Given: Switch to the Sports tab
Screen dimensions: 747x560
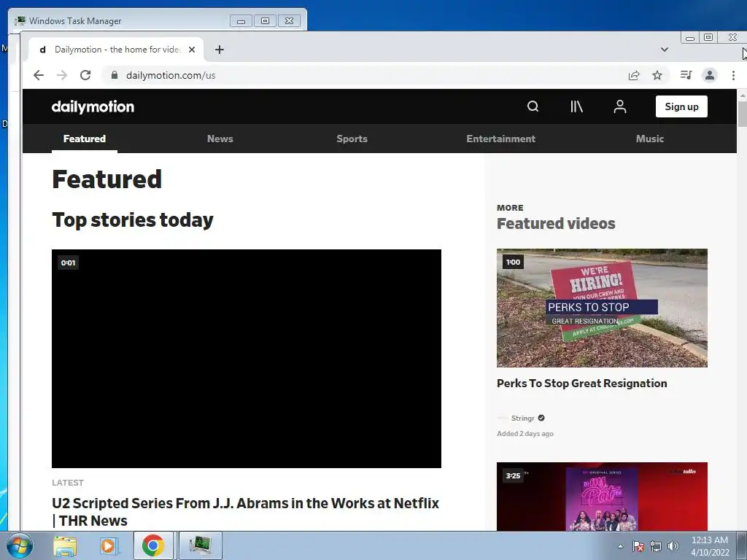Looking at the screenshot, I should coord(352,139).
